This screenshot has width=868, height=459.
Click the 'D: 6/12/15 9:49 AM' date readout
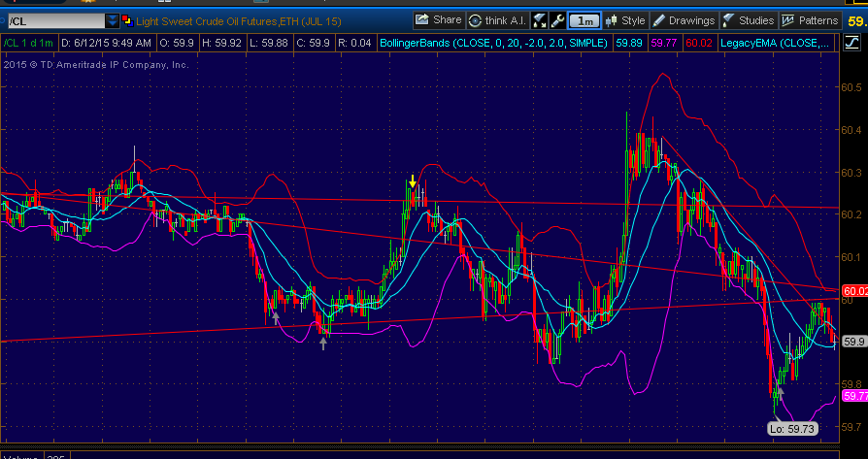106,43
